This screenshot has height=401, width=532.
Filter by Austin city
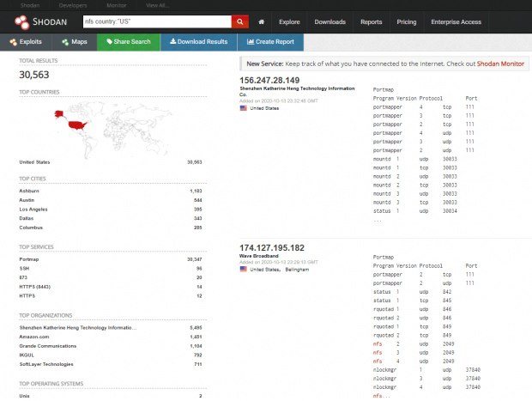27,200
